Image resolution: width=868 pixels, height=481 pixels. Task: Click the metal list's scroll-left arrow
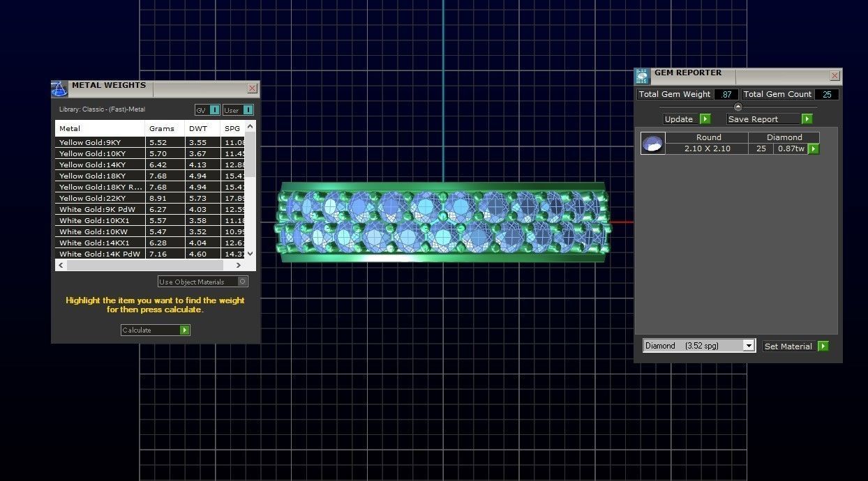click(x=61, y=266)
